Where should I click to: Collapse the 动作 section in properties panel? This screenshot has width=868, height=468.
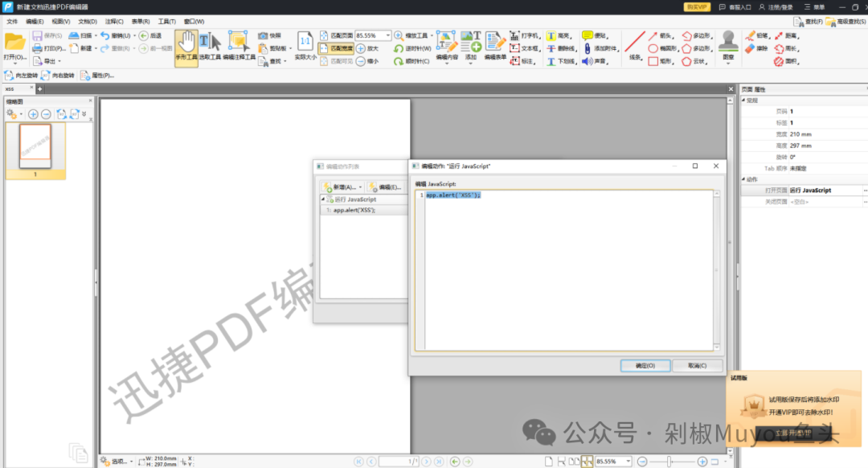(743, 179)
